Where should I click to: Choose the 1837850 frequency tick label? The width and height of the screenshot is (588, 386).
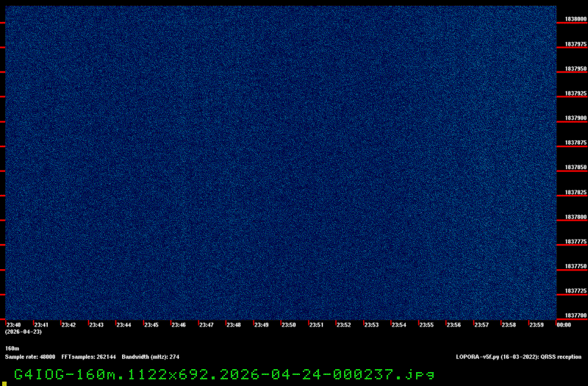tap(576, 168)
